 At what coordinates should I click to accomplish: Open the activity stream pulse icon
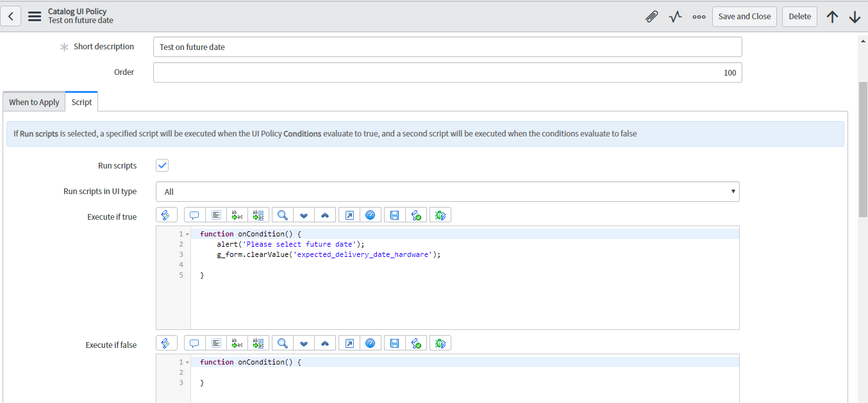tap(675, 17)
